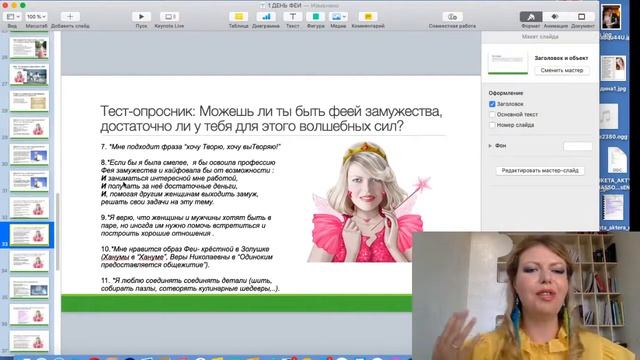Select the fairy illustration on the slide
Viewport: 640px width, 360px height.
[369, 202]
